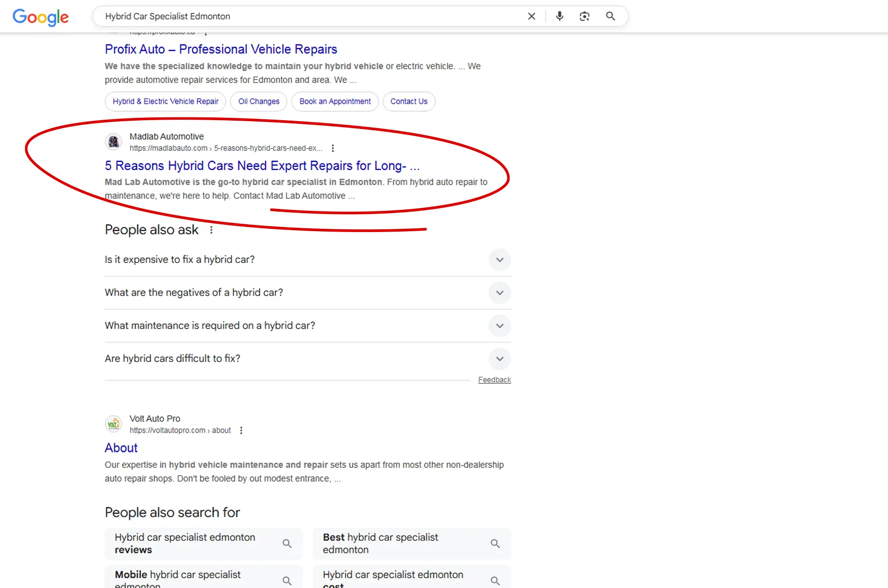Open Volt Auto Pro result options menu
The image size is (888, 588).
(x=241, y=430)
